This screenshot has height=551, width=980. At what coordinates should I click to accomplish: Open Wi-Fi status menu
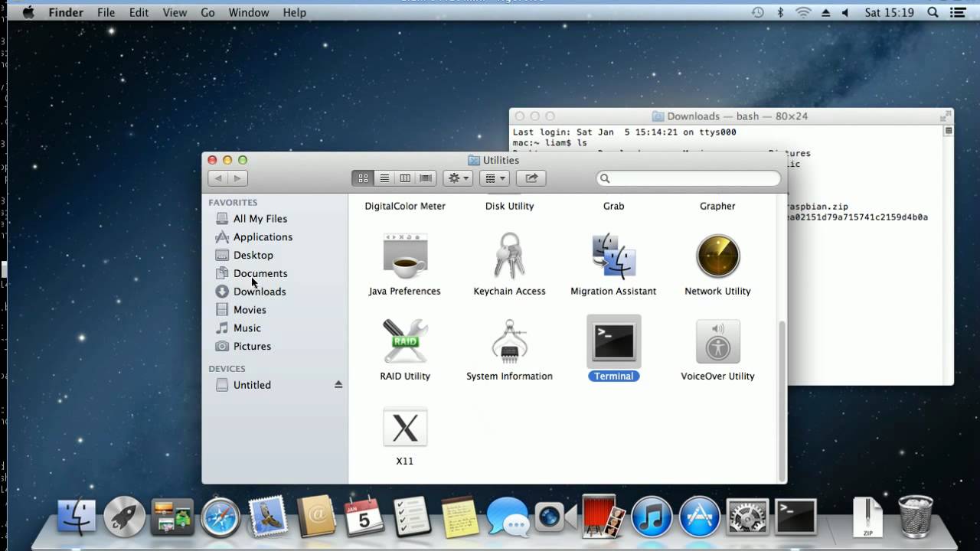(803, 12)
